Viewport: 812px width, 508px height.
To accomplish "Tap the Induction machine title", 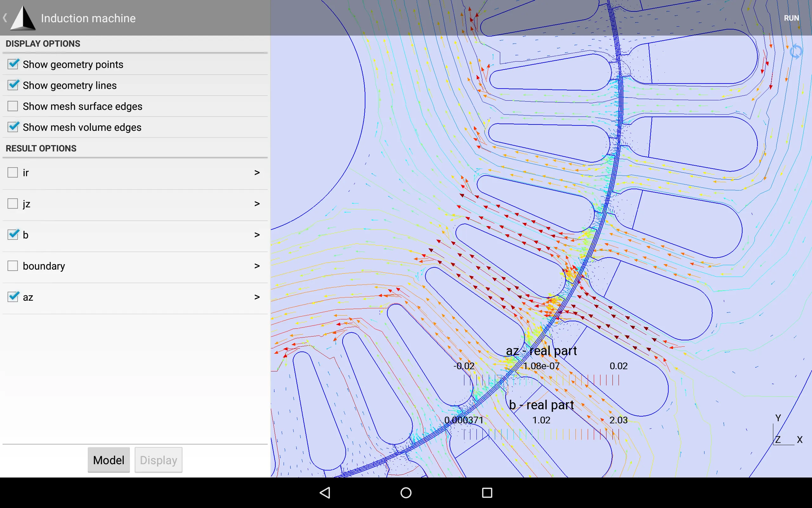I will pos(88,18).
